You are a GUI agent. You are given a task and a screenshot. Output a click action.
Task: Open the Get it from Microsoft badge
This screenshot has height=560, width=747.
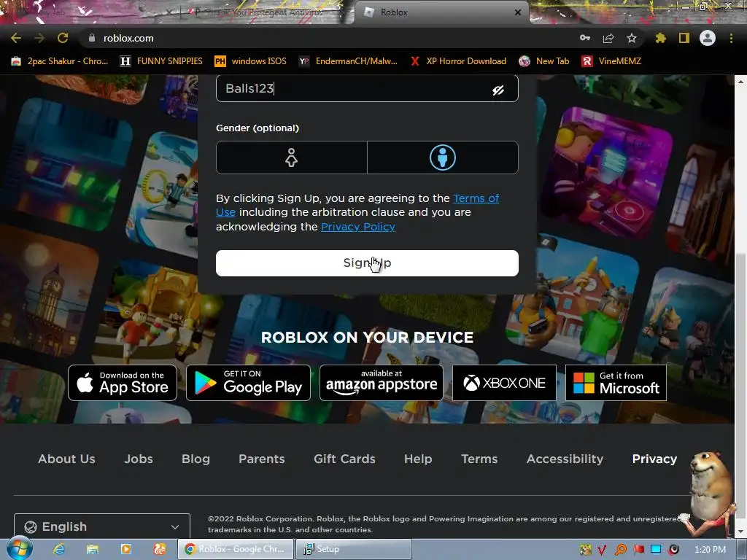tap(616, 383)
